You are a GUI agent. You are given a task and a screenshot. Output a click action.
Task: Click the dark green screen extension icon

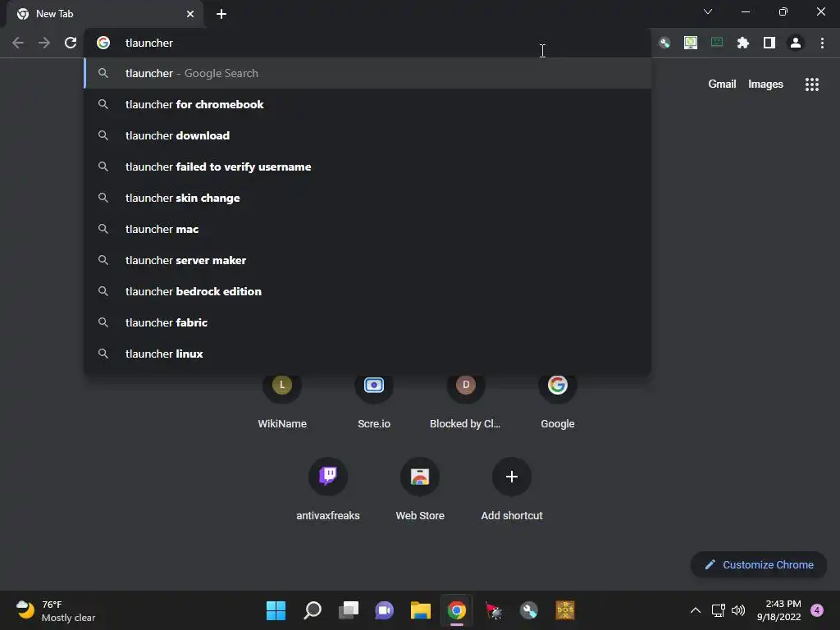click(717, 42)
